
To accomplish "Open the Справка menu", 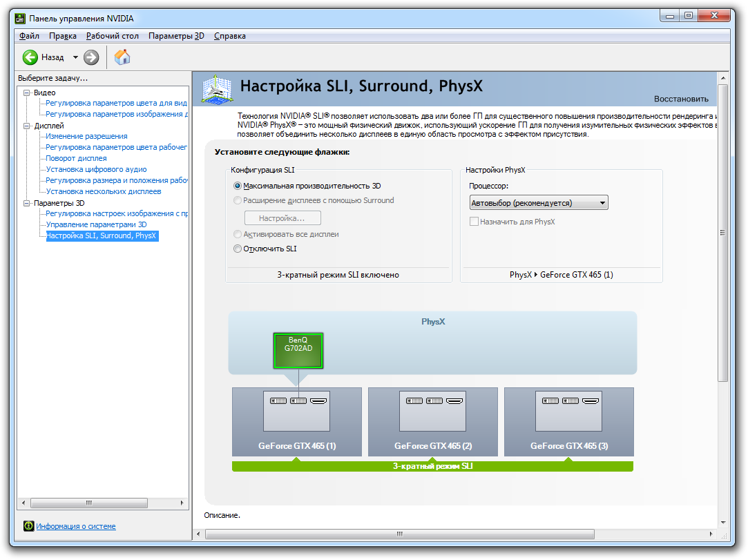I will (229, 36).
